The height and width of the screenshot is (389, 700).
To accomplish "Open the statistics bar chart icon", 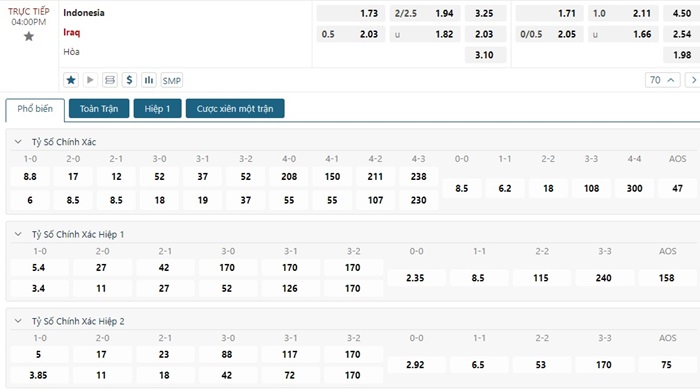I will 149,80.
